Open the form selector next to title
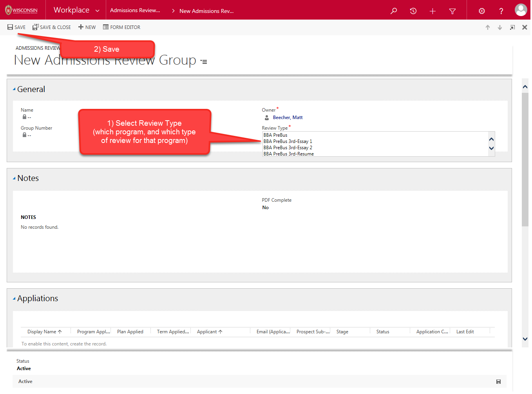 tap(204, 61)
